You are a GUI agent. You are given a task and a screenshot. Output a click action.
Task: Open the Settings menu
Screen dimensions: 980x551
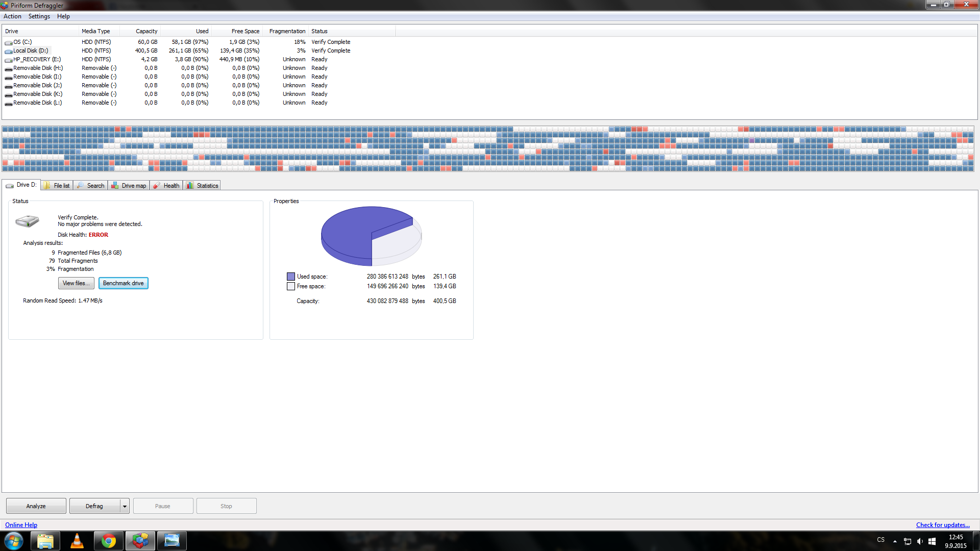click(x=39, y=16)
